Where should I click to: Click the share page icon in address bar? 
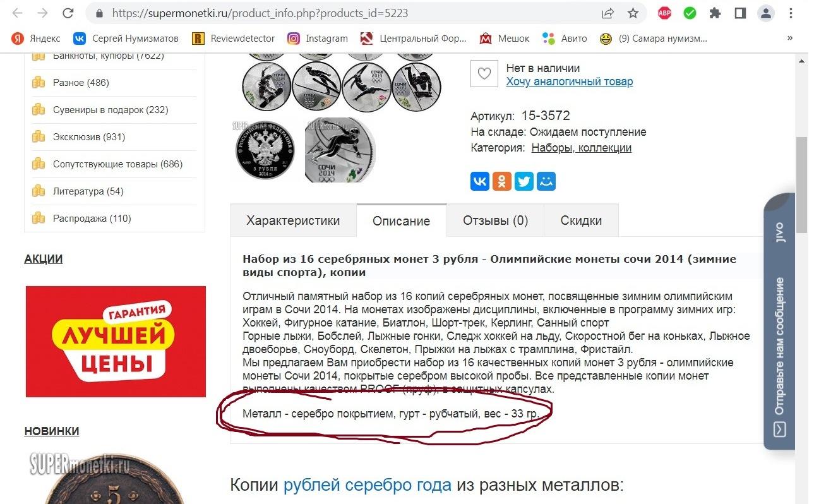click(608, 13)
